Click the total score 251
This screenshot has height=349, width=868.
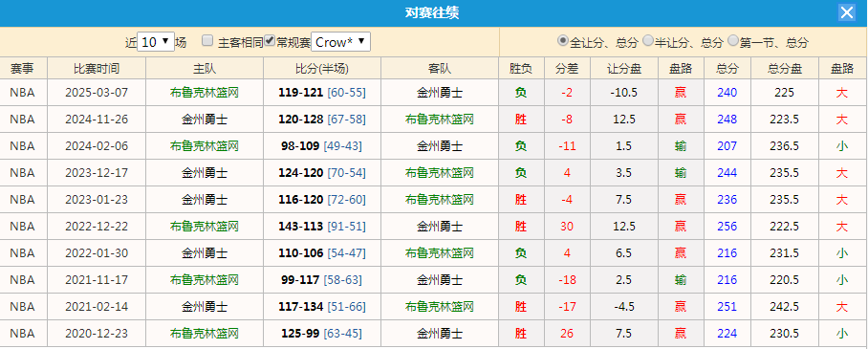coord(727,307)
